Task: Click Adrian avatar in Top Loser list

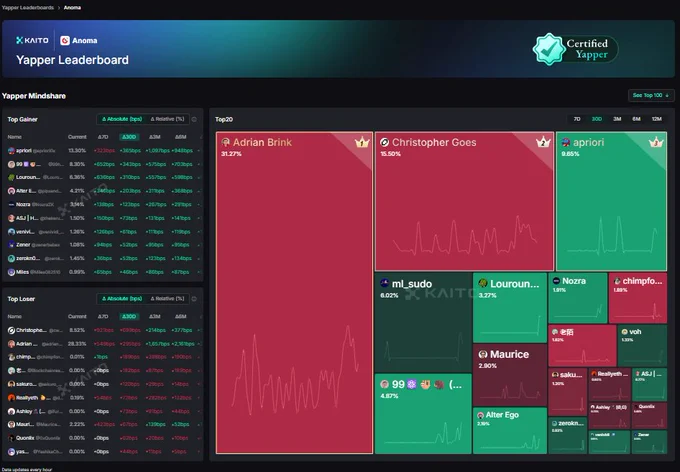Action: pyautogui.click(x=11, y=344)
